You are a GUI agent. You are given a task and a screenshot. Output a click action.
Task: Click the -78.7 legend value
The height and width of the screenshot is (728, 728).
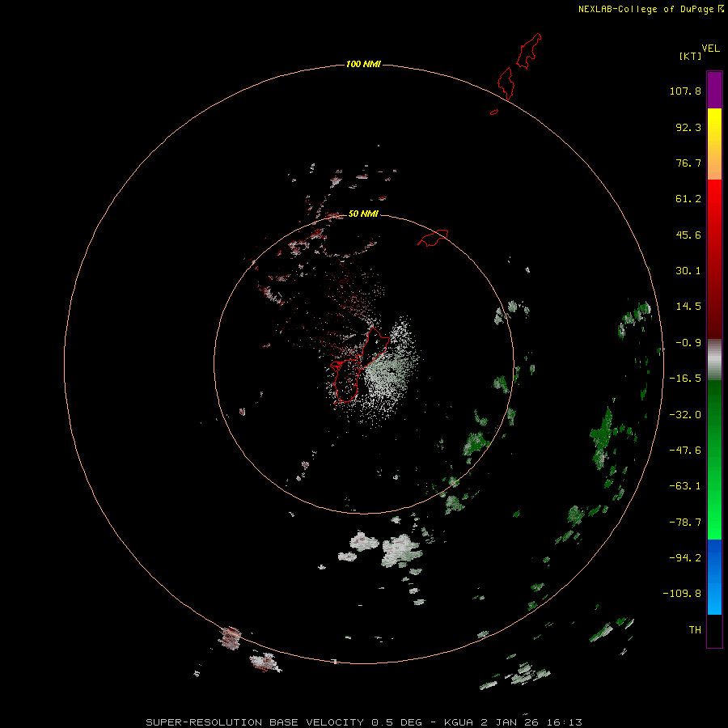[685, 523]
